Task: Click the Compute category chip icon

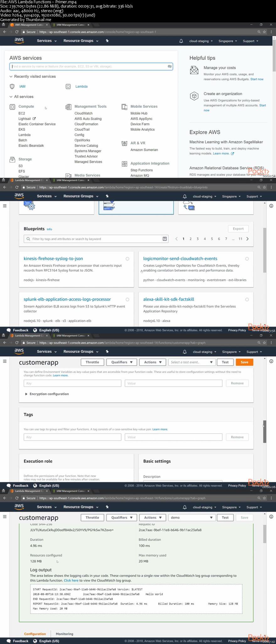Action: point(12,107)
